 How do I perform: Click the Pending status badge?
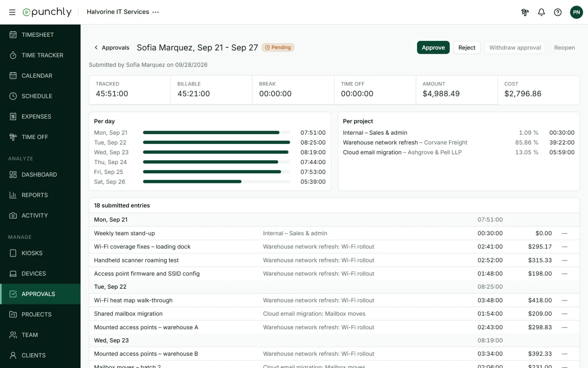coord(278,47)
